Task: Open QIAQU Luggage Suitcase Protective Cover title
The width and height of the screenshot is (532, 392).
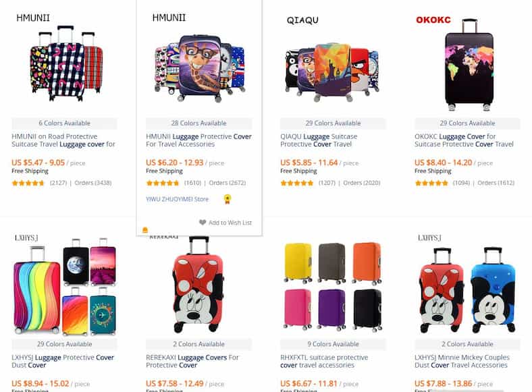Action: coord(319,140)
